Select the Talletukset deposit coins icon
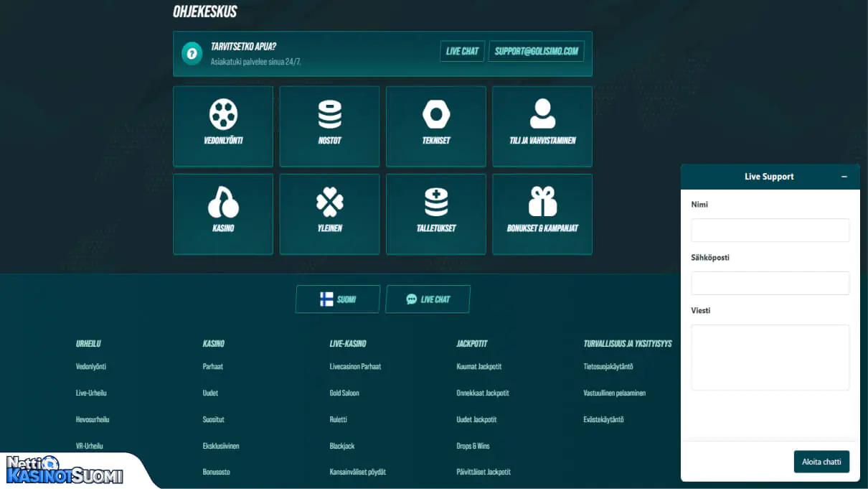The width and height of the screenshot is (868, 489). 435,203
